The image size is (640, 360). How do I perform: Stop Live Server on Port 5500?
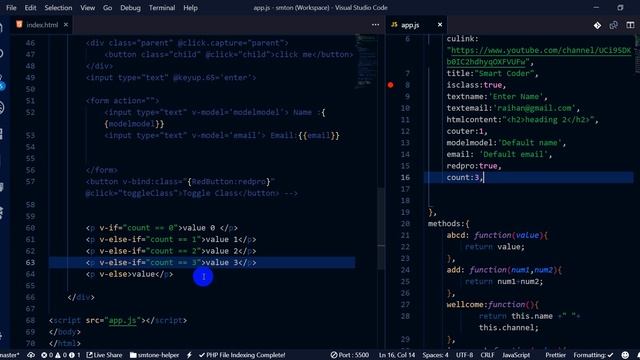[350, 355]
